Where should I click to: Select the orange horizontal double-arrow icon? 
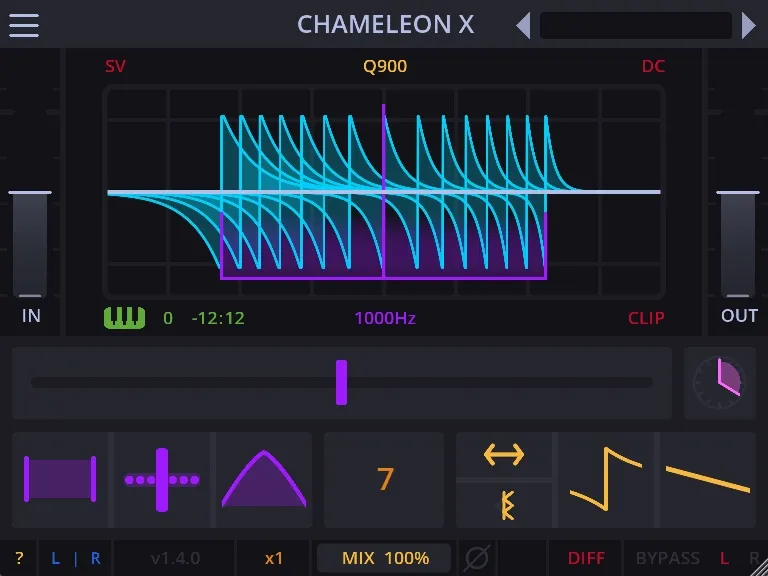504,455
